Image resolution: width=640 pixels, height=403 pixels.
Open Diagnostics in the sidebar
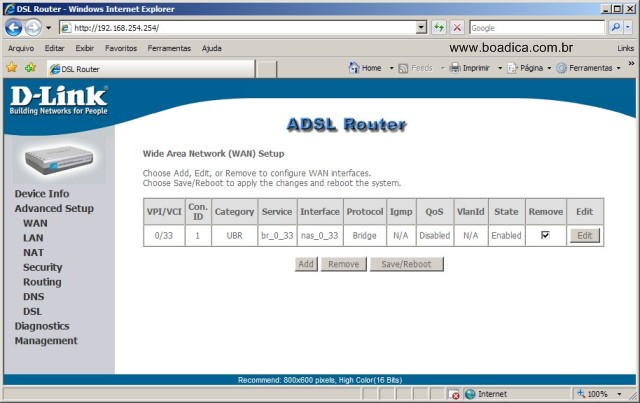click(x=42, y=326)
